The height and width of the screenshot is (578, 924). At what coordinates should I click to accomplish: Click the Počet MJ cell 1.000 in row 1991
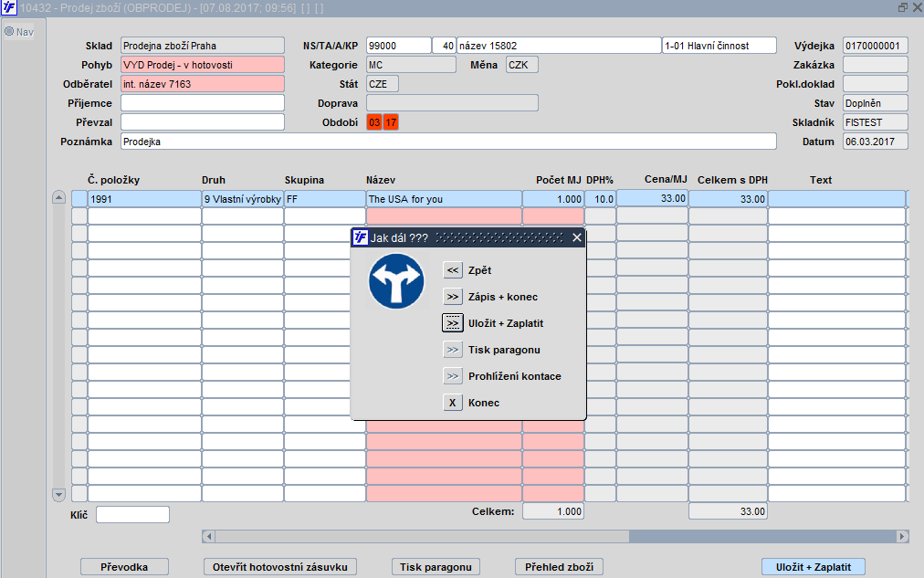[552, 199]
